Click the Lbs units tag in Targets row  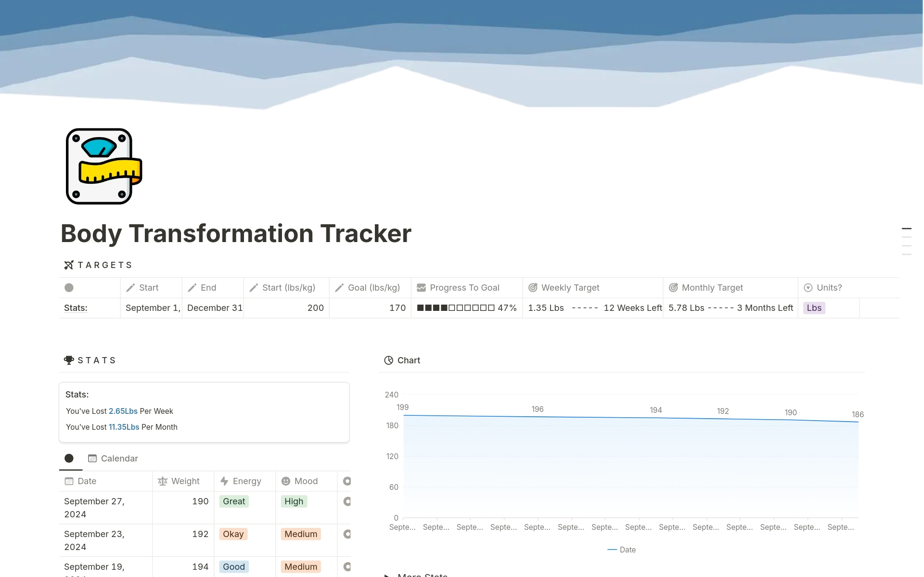pyautogui.click(x=814, y=308)
